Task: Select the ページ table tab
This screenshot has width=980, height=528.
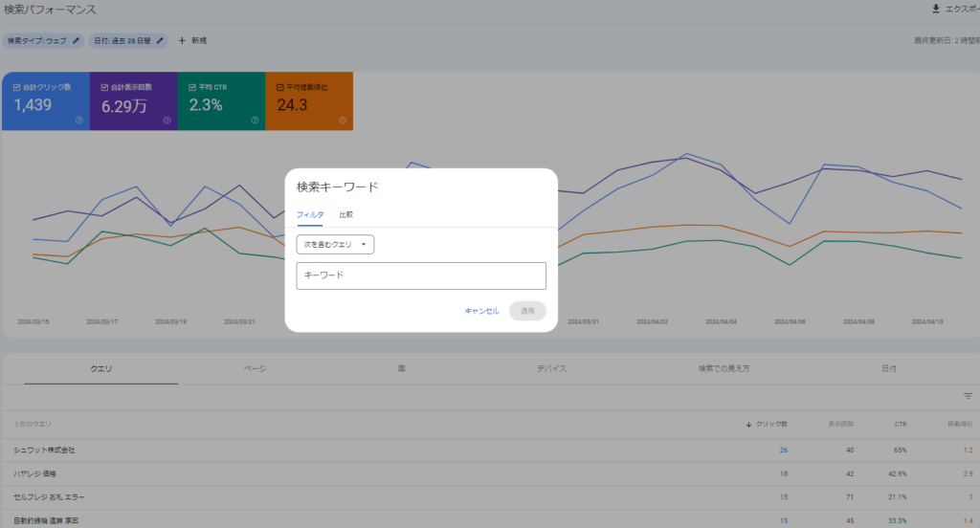Action: click(255, 368)
